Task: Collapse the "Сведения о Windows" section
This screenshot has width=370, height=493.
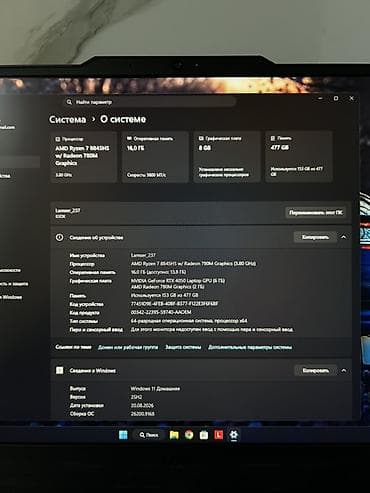Action: (344, 370)
